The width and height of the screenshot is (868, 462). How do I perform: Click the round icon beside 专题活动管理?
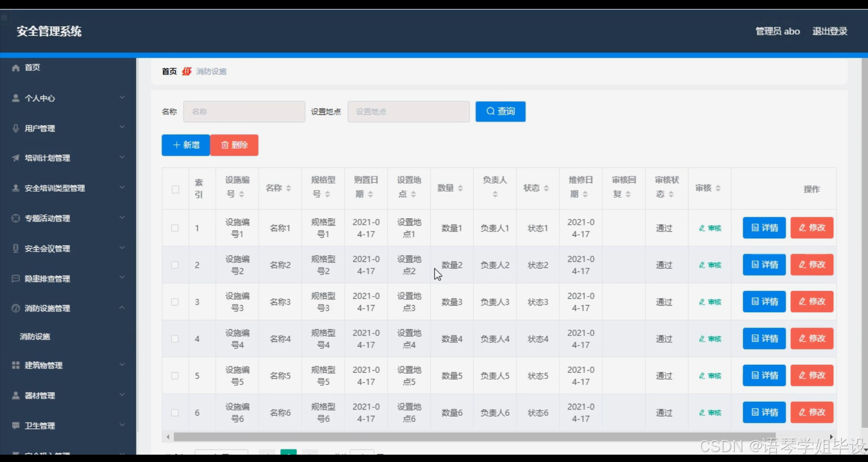point(16,218)
